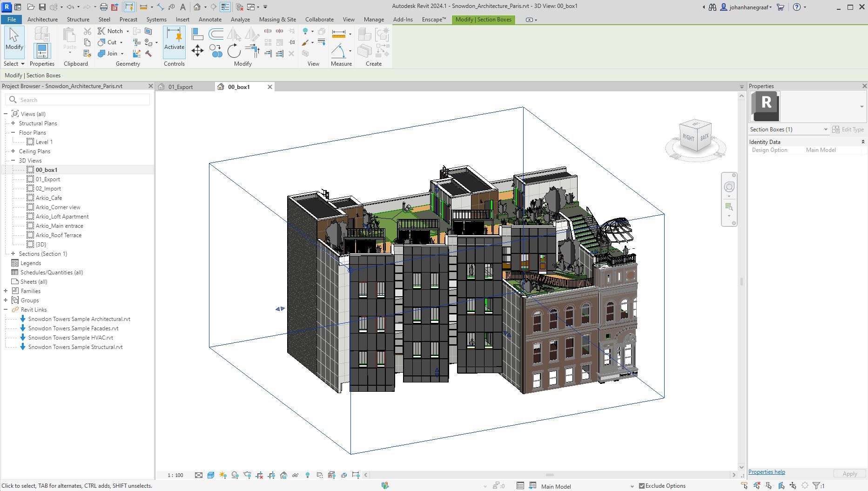Image resolution: width=868 pixels, height=491 pixels.
Task: Click the Save icon in quick access toolbar
Action: [x=42, y=7]
